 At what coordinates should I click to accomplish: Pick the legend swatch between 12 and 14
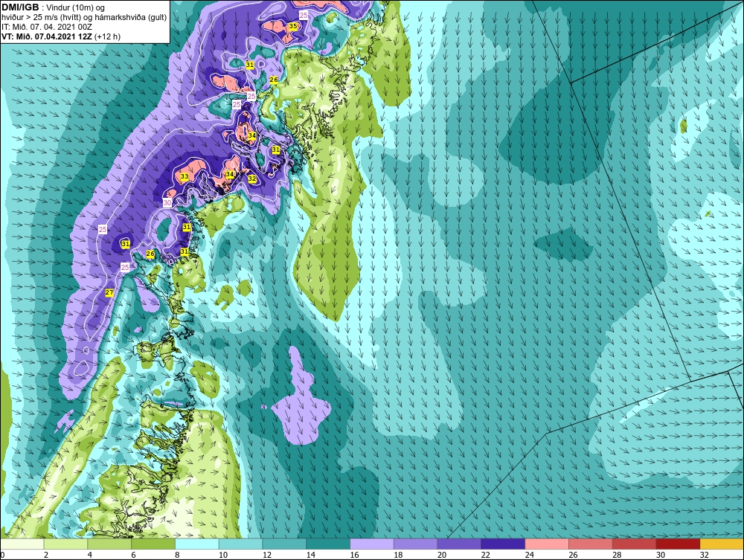tap(284, 544)
